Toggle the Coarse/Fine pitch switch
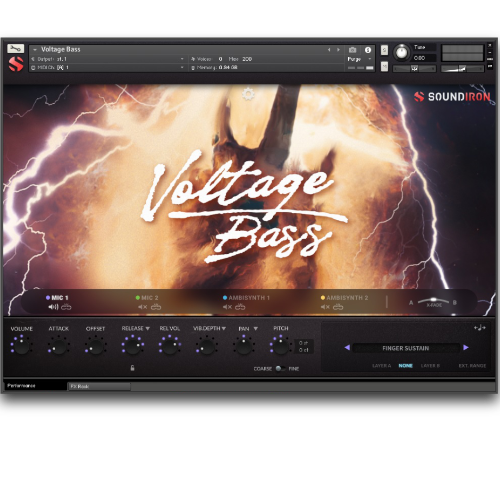500x500 pixels. pyautogui.click(x=280, y=368)
